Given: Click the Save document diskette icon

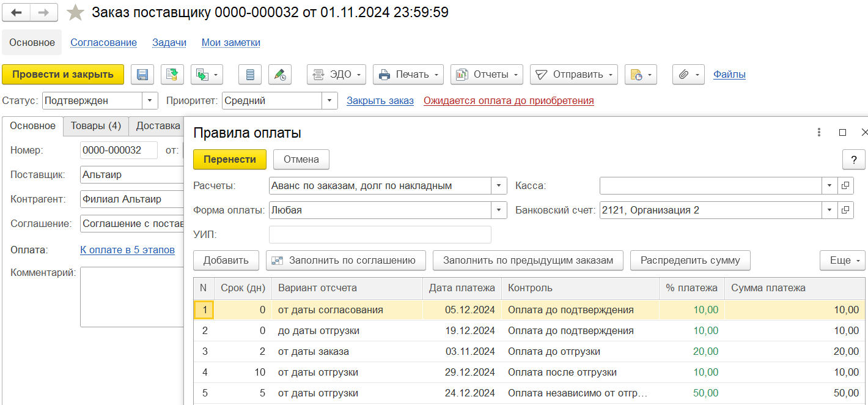Looking at the screenshot, I should pyautogui.click(x=142, y=75).
